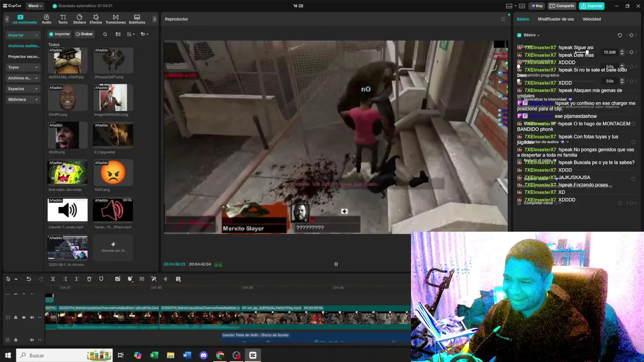The width and height of the screenshot is (644, 362).
Task: Open selection tool mode dropdown arrow
Action: [x=16, y=279]
